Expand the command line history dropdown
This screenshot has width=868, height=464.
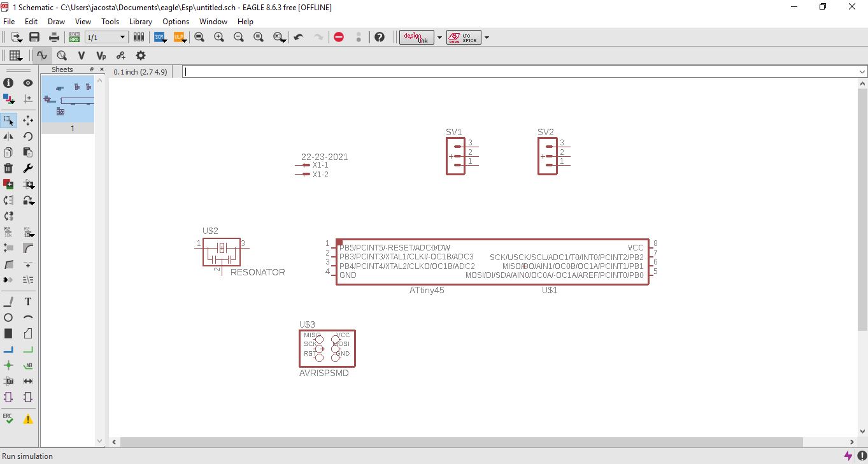(862, 72)
